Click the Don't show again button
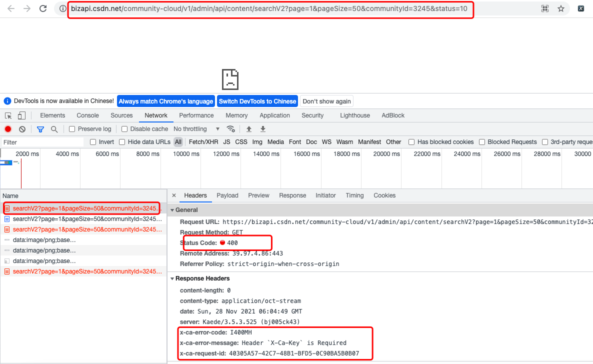This screenshot has height=364, width=593. (x=327, y=101)
